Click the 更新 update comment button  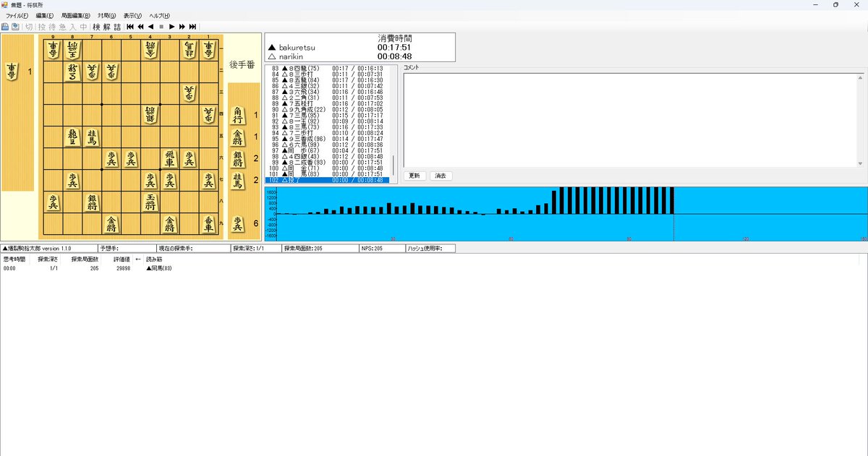[414, 176]
